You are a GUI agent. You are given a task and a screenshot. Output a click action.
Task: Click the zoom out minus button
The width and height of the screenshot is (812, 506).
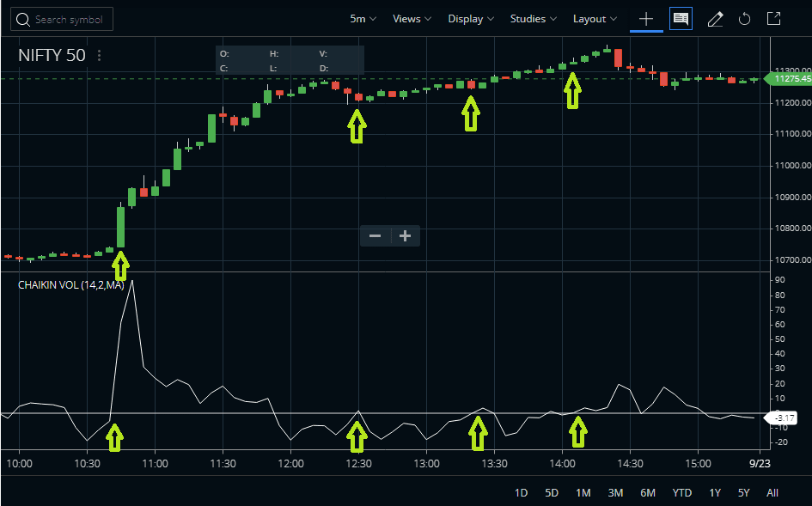[x=375, y=236]
